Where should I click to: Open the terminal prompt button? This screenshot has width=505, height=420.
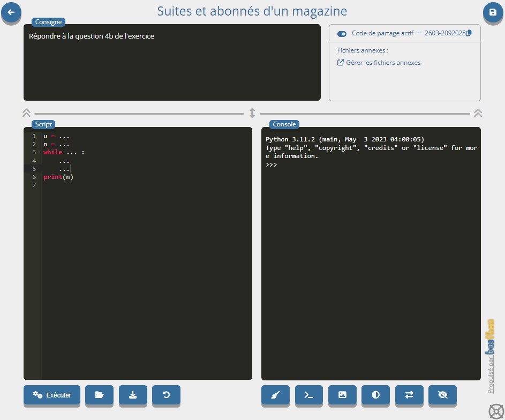tap(308, 395)
